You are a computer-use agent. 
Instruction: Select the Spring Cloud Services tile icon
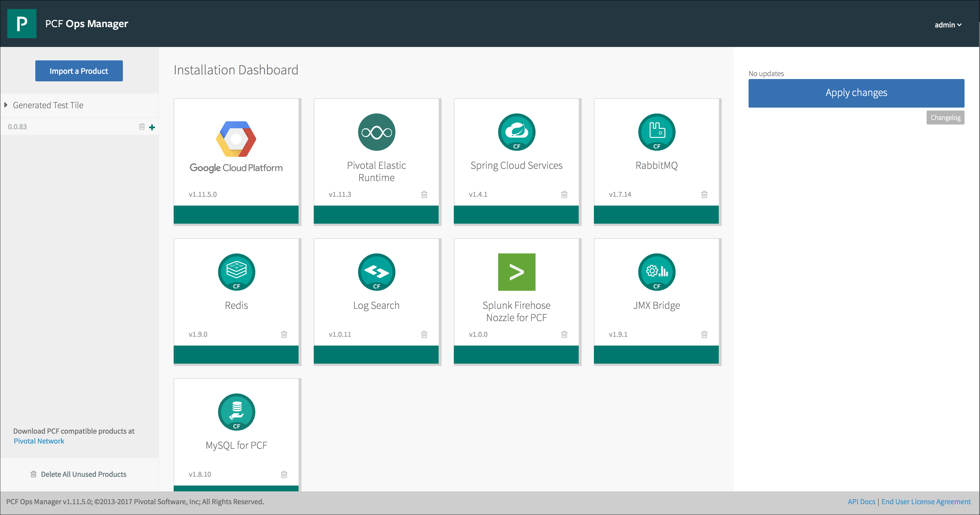516,132
